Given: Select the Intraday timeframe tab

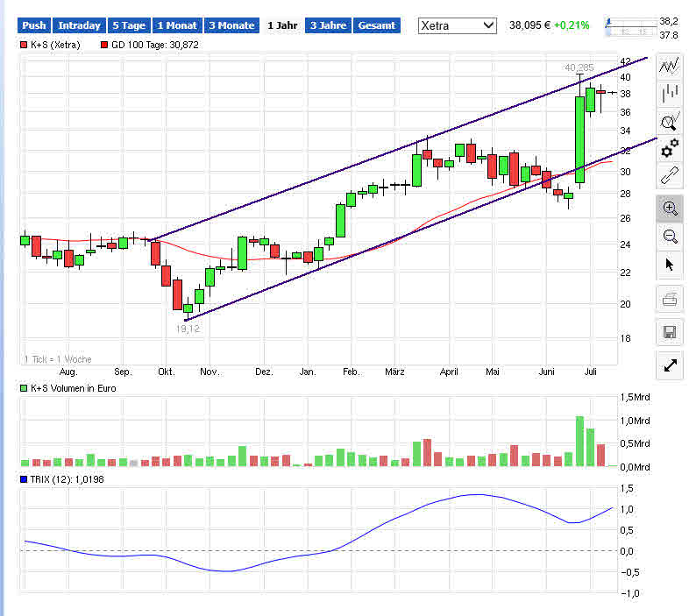Looking at the screenshot, I should click(x=79, y=25).
